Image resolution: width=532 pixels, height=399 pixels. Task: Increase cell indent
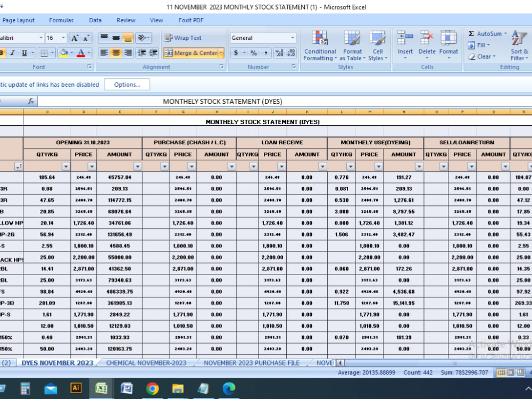[153, 53]
